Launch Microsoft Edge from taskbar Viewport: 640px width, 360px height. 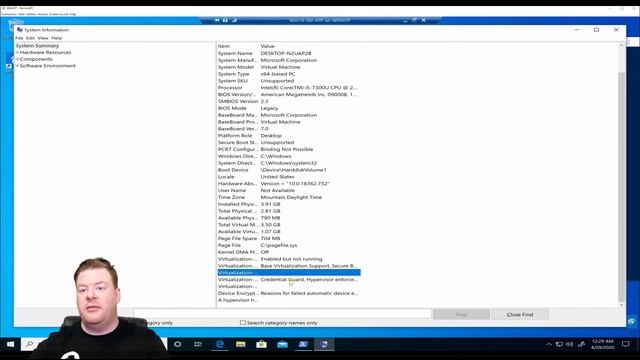pos(220,344)
